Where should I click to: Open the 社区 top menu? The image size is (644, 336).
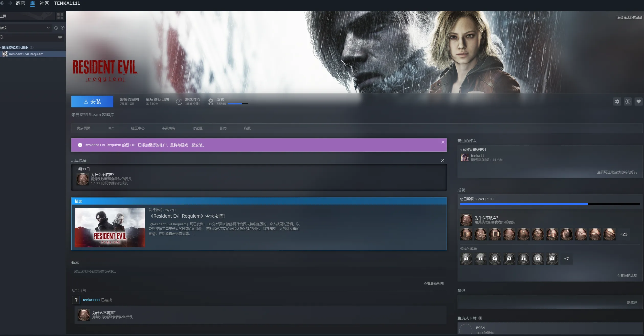coord(44,3)
